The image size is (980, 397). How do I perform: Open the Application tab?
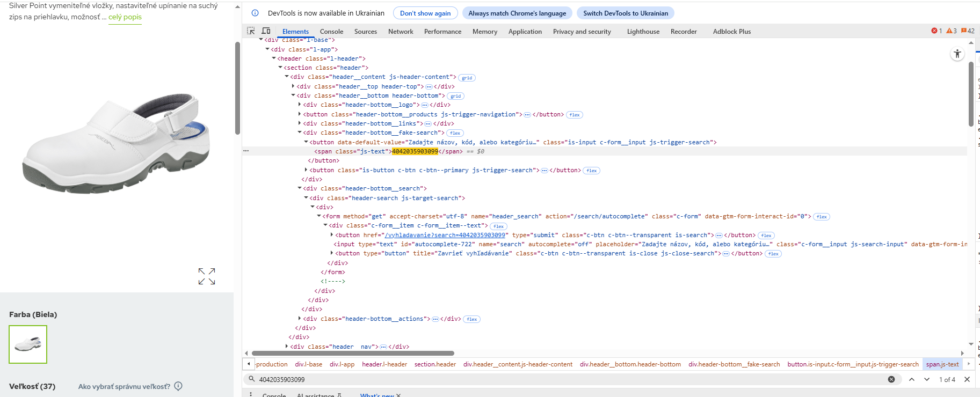(525, 32)
